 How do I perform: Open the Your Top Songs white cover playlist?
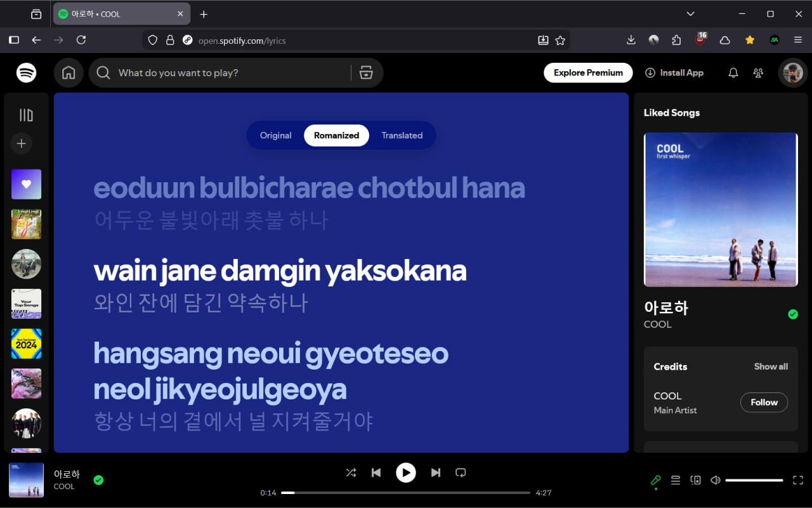[26, 304]
